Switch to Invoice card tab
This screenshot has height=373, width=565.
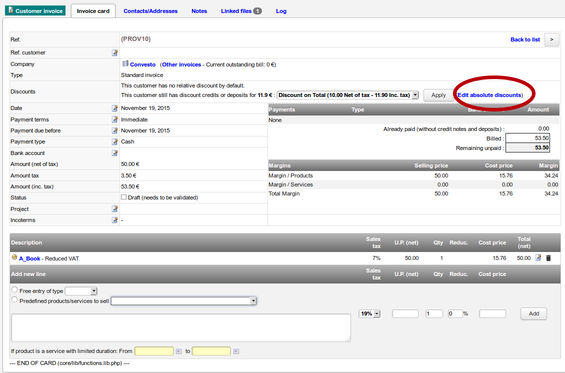point(93,11)
